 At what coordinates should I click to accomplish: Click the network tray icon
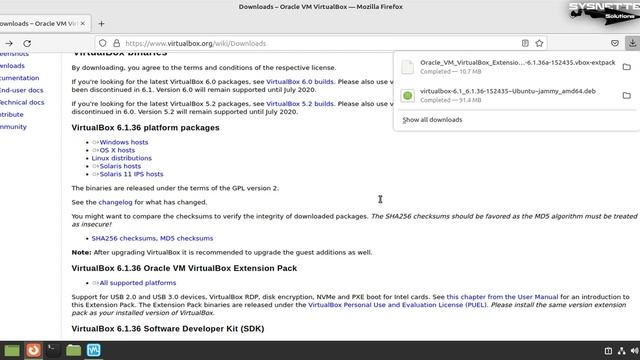click(622, 351)
